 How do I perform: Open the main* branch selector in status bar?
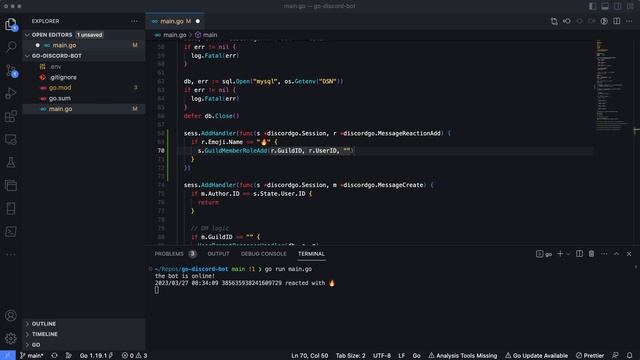pos(32,356)
